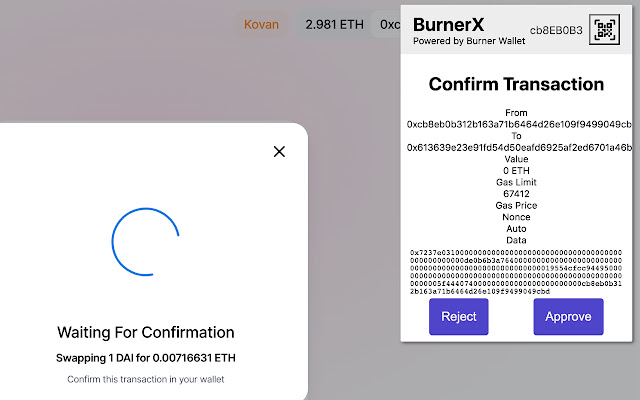
Task: Click the Confirm Transaction heading
Action: click(x=516, y=84)
